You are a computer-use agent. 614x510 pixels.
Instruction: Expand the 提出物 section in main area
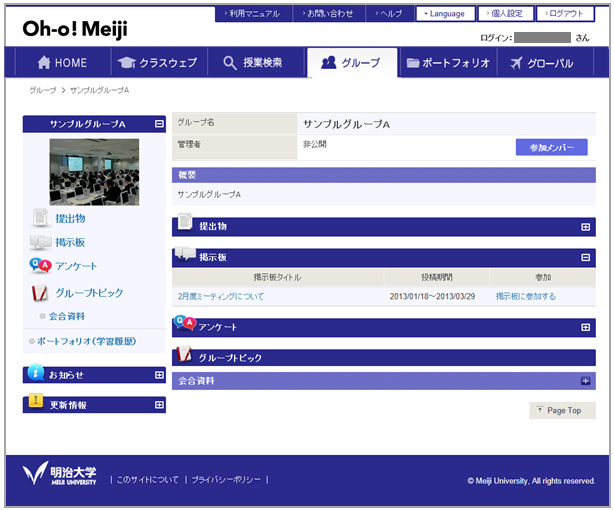[585, 227]
